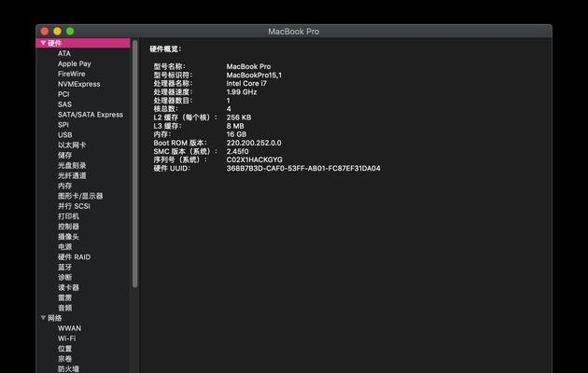Choose the 光纤通道 item
588x373 pixels.
click(72, 175)
